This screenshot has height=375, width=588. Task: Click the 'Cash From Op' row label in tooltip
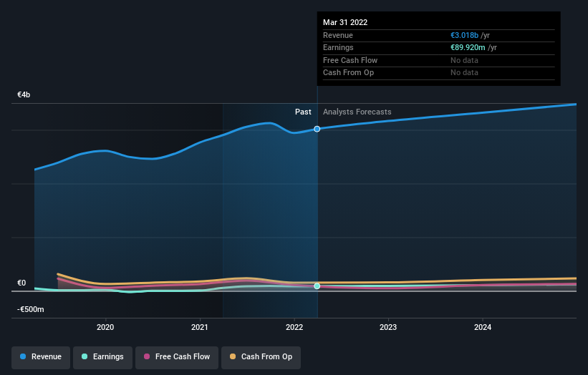tap(348, 73)
